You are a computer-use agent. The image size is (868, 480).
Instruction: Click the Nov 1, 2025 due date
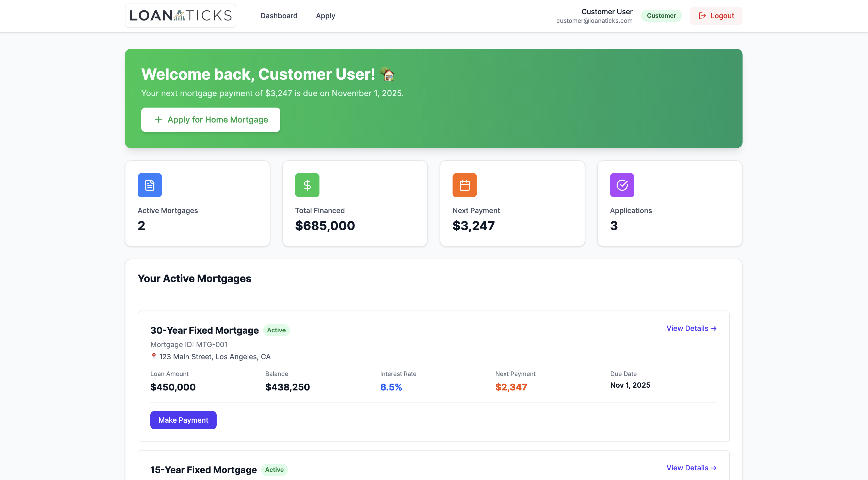(630, 385)
